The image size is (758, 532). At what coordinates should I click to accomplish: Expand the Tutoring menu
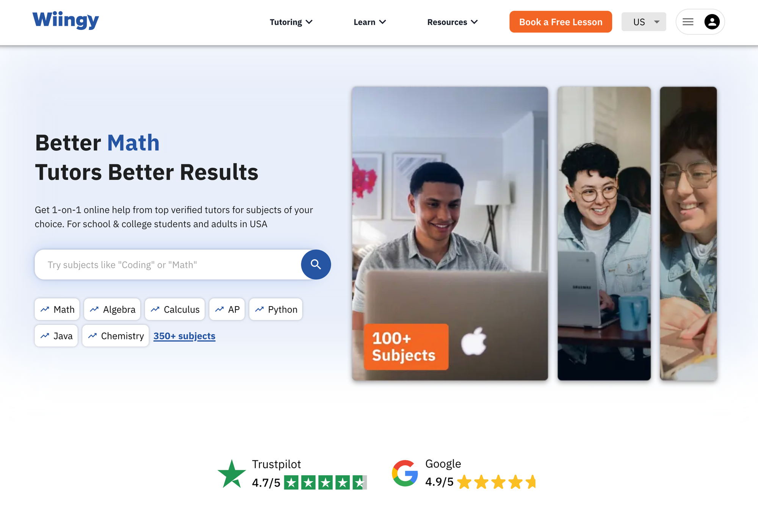[291, 22]
